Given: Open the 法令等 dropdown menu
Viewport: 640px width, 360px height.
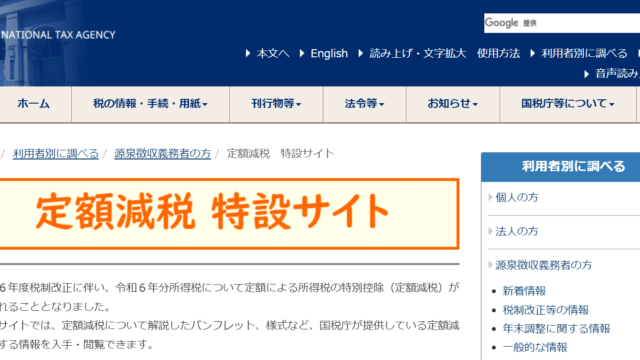Looking at the screenshot, I should pyautogui.click(x=364, y=104).
